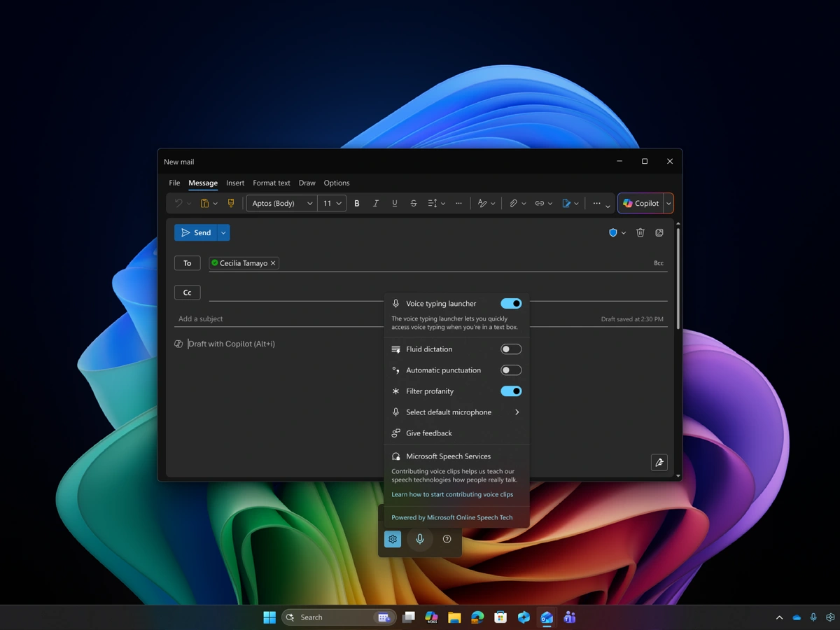This screenshot has height=630, width=840.
Task: Apply Italic formatting
Action: pyautogui.click(x=376, y=204)
